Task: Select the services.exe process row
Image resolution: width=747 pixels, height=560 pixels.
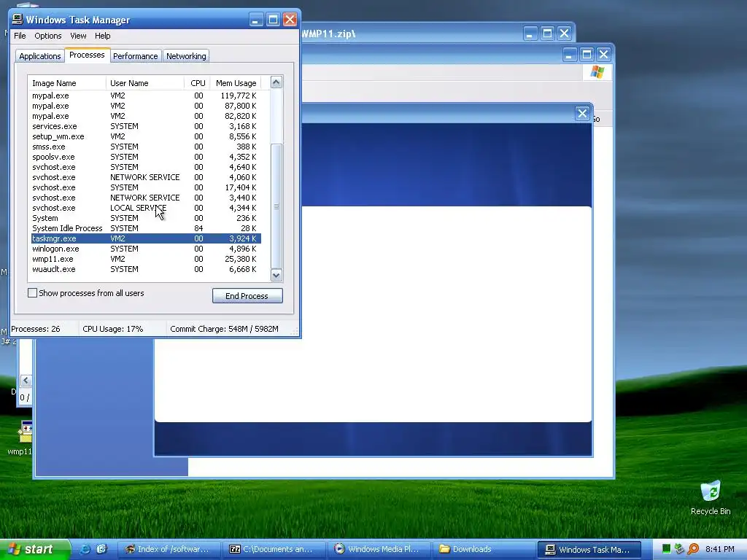Action: pyautogui.click(x=146, y=126)
